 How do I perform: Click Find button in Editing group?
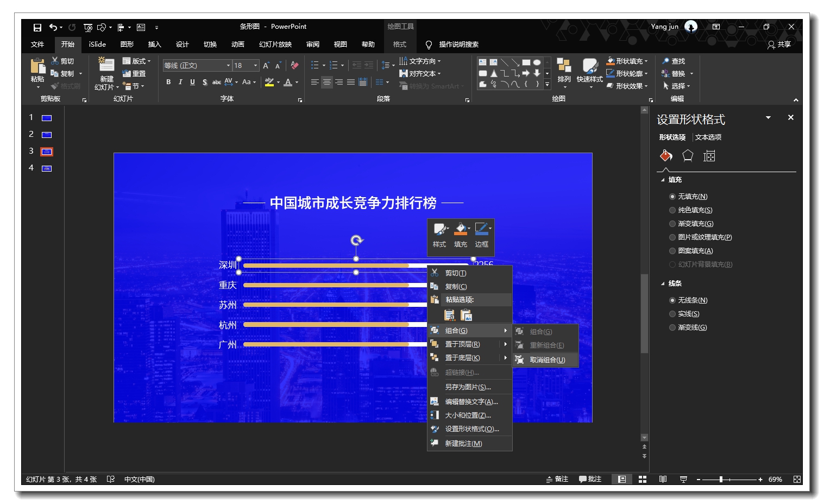[674, 61]
